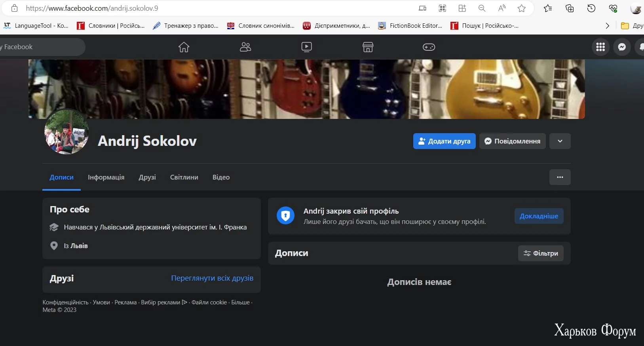Activate Read aloud icon in address bar
The image size is (644, 346).
(502, 8)
